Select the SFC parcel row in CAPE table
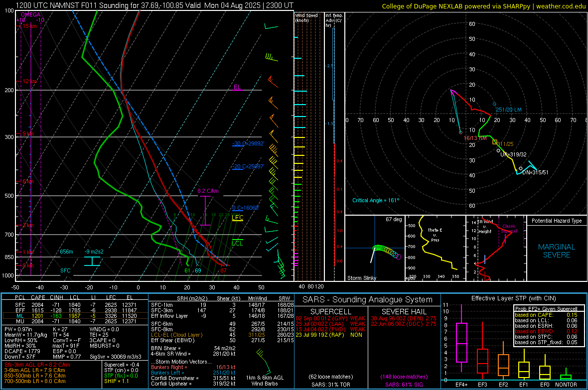This screenshot has height=390, width=588. [75, 305]
